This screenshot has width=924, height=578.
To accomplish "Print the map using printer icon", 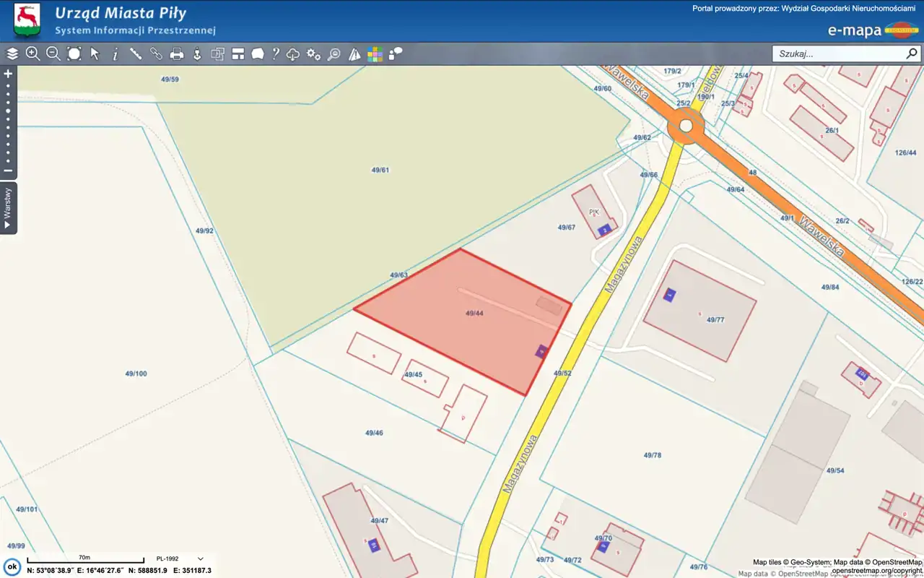I will (x=176, y=53).
